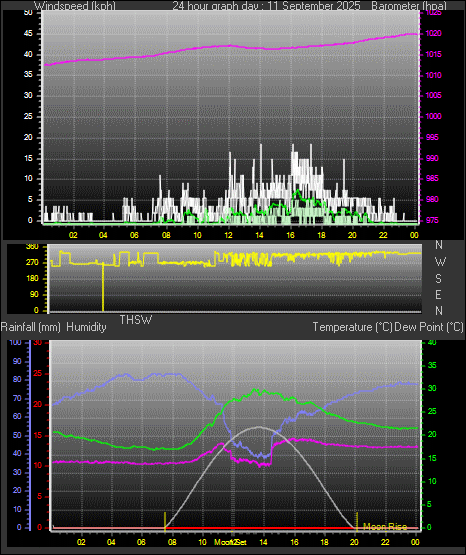The image size is (466, 555).
Task: Click the 24 hour graph day title
Action: tap(266, 5)
